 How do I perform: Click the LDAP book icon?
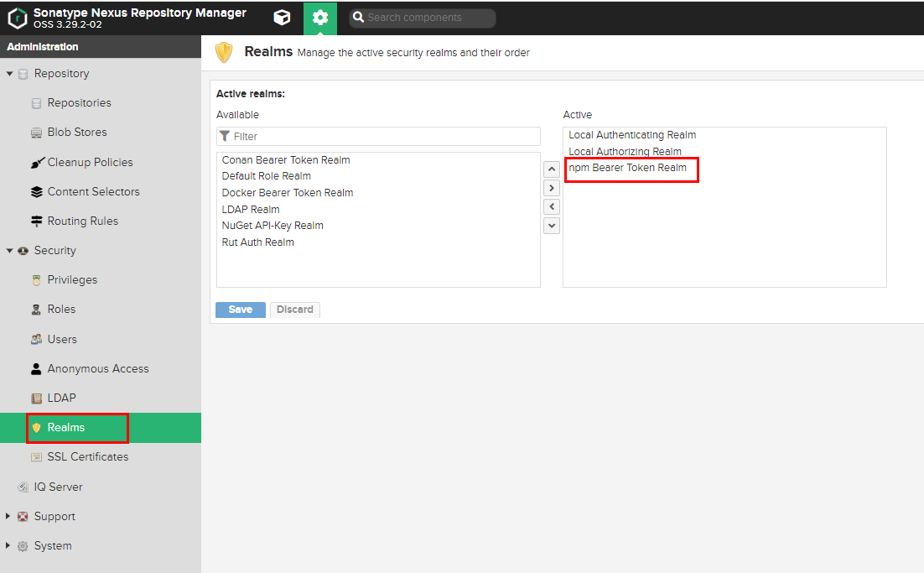point(37,398)
